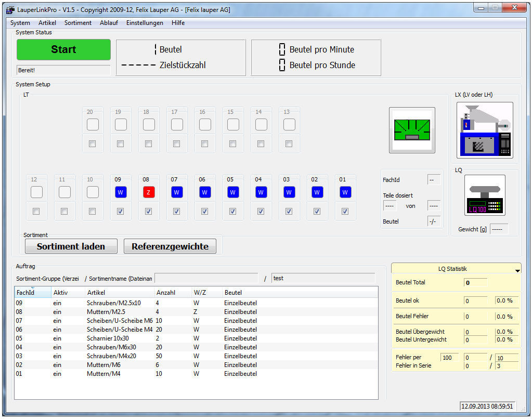Click the green Start button

click(x=64, y=49)
